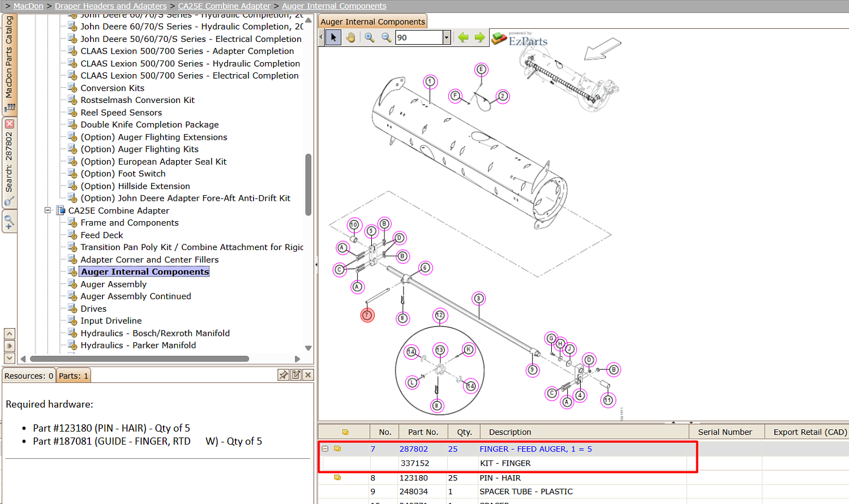Image resolution: width=849 pixels, height=504 pixels.
Task: Open Feed Deck tree item
Action: pyautogui.click(x=102, y=235)
